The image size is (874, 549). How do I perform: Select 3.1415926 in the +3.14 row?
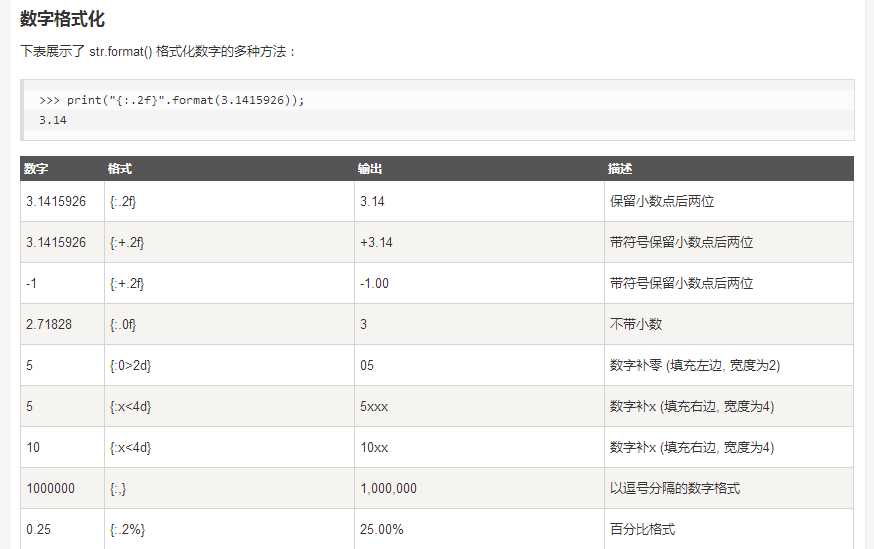pyautogui.click(x=56, y=242)
